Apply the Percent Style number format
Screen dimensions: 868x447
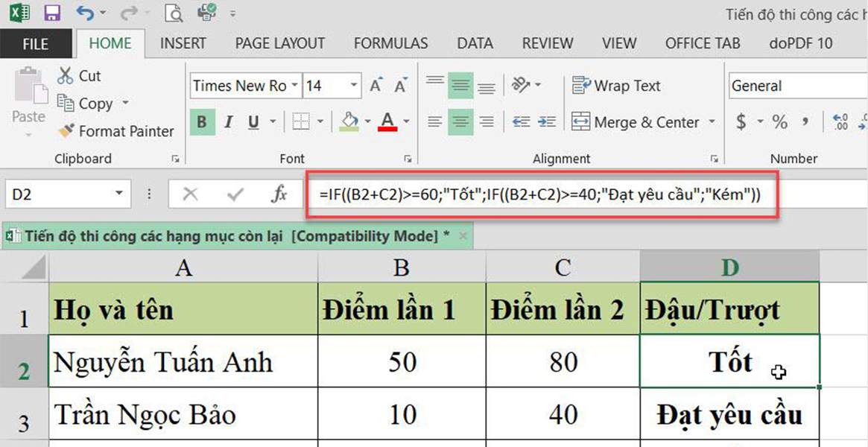(x=780, y=122)
